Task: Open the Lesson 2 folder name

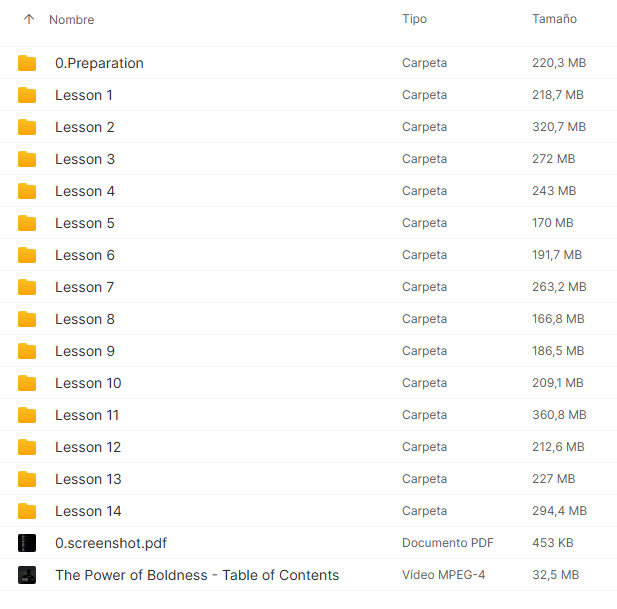Action: 85,127
